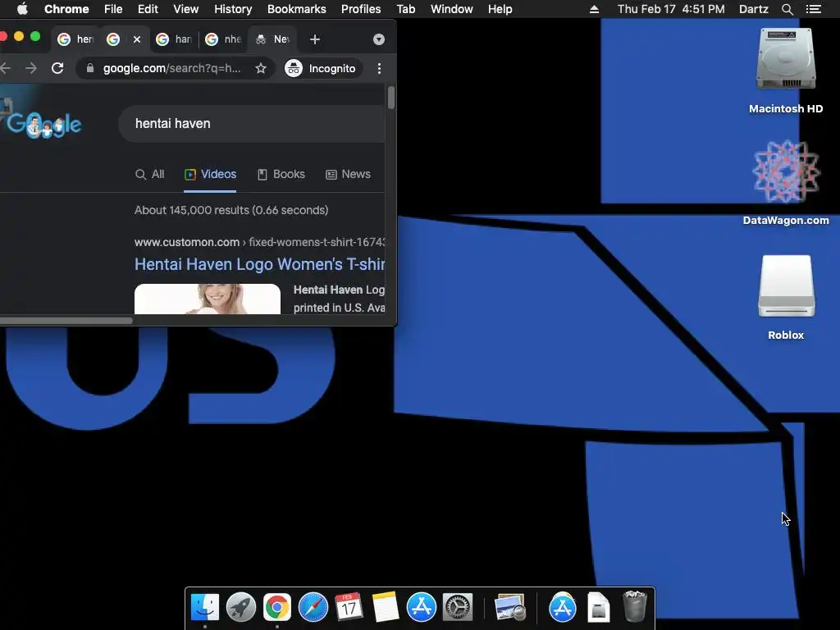Image resolution: width=840 pixels, height=630 pixels.
Task: Open the File menu
Action: click(x=113, y=9)
